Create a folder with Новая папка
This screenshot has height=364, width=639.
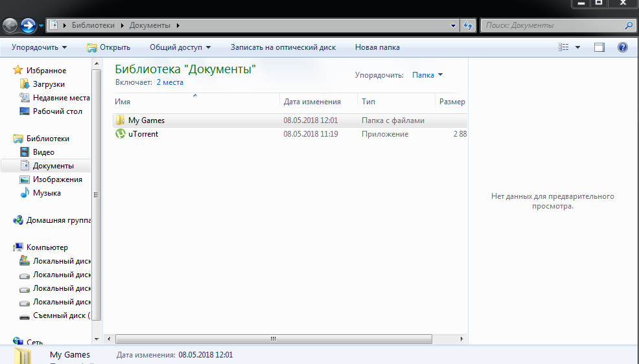pyautogui.click(x=377, y=47)
